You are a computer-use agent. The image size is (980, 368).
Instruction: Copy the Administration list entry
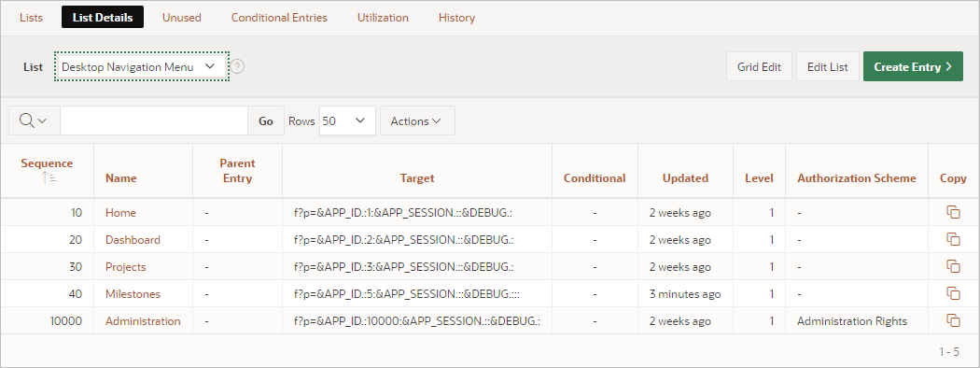(x=953, y=321)
